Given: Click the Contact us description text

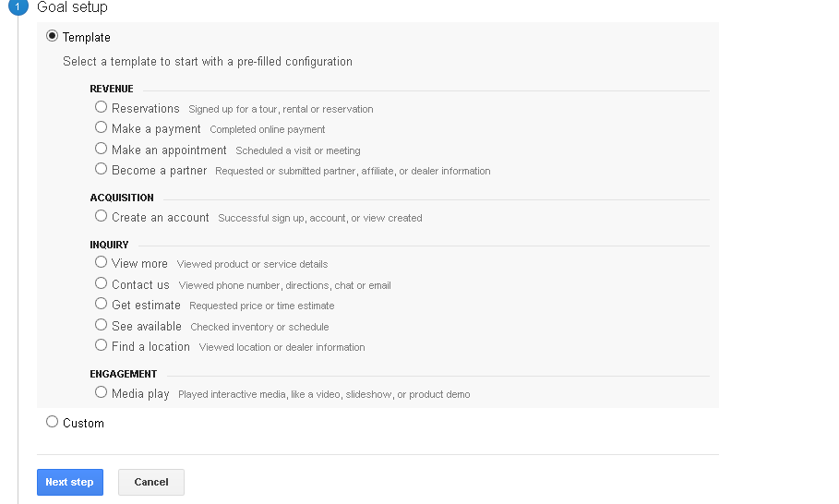Looking at the screenshot, I should (x=284, y=285).
